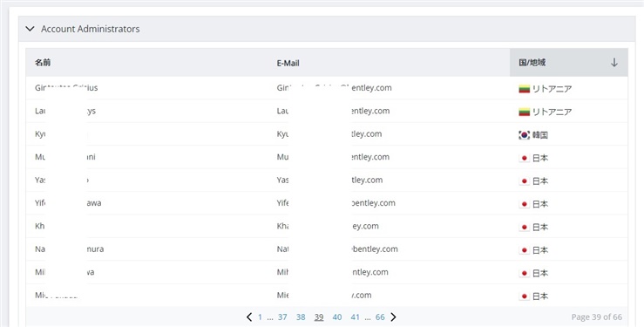Go to next page arrow
The height and width of the screenshot is (327, 644).
[394, 317]
